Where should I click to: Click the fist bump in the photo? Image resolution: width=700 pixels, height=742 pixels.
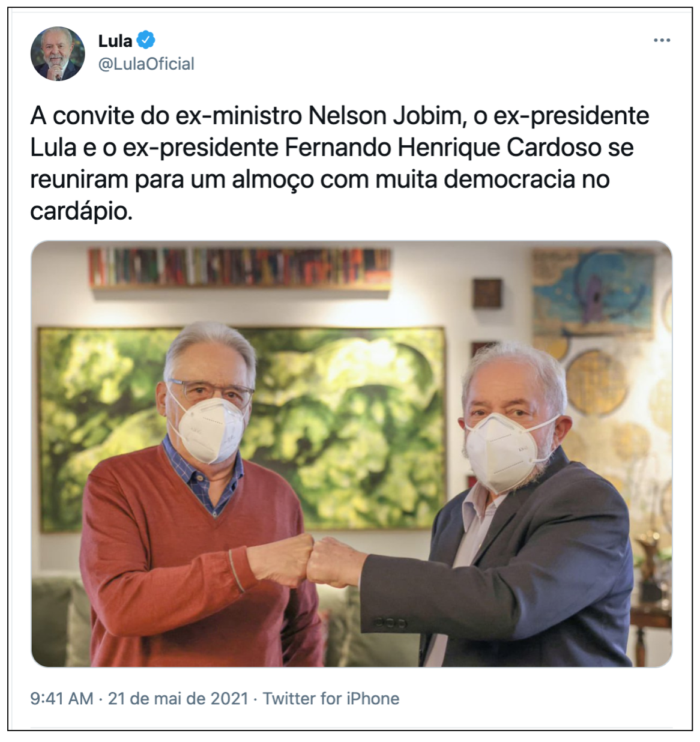312,561
